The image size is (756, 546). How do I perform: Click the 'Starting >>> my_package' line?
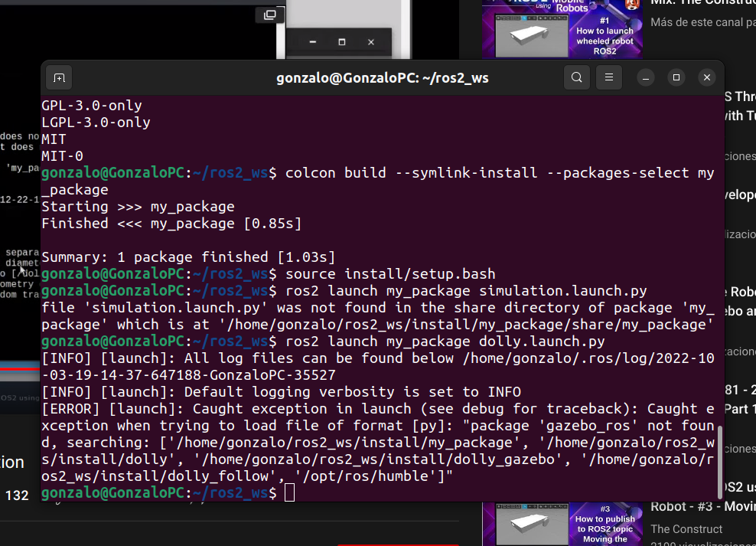[x=138, y=207]
